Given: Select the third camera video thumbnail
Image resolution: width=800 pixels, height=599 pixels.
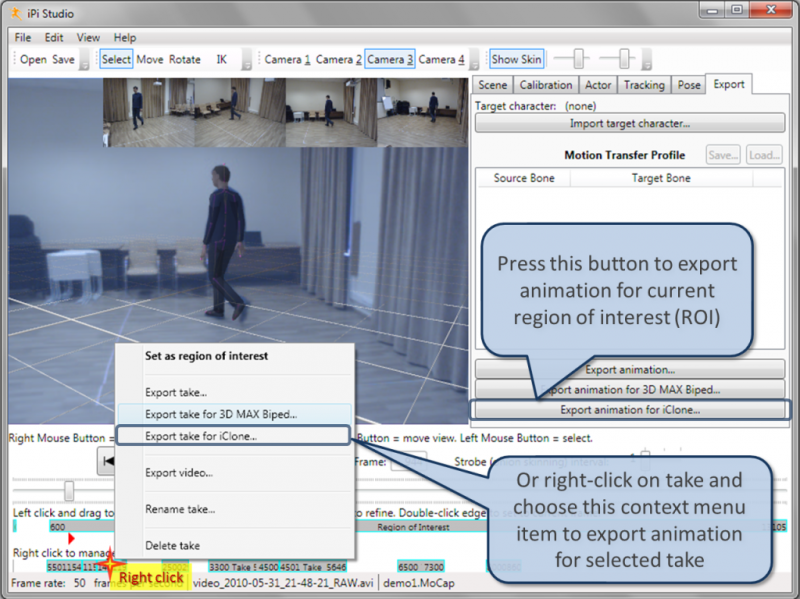Looking at the screenshot, I should coord(331,112).
